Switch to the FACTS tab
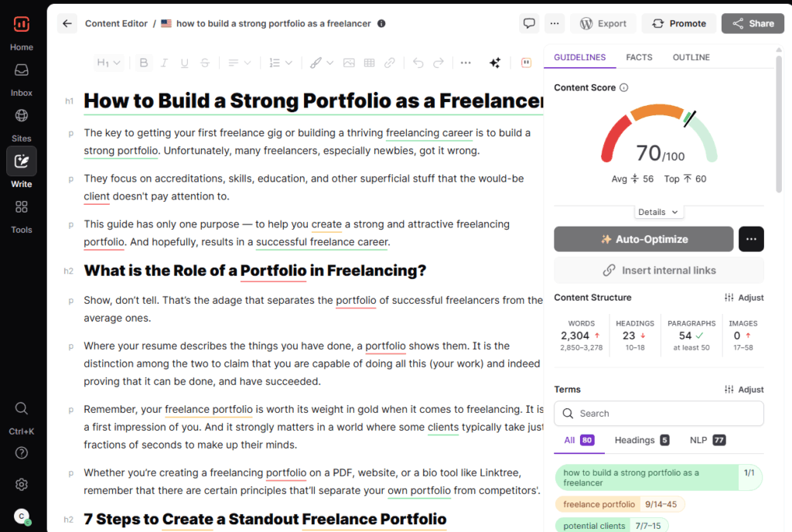 click(x=639, y=57)
